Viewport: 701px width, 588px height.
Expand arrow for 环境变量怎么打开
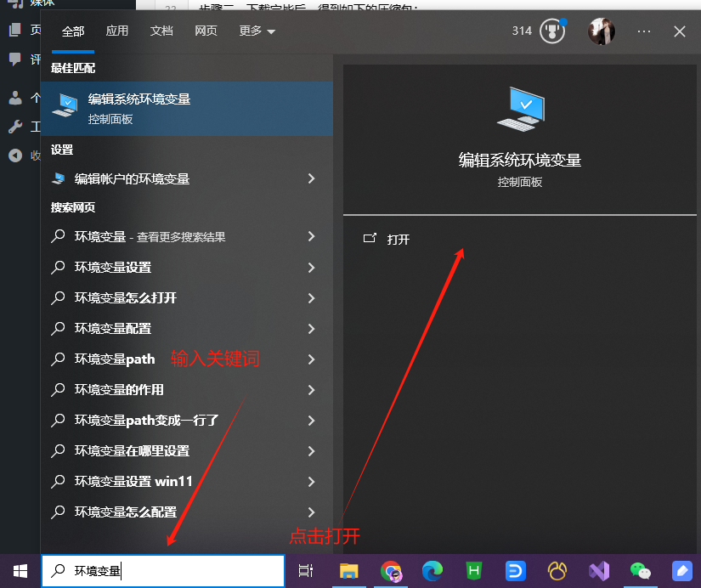point(312,297)
